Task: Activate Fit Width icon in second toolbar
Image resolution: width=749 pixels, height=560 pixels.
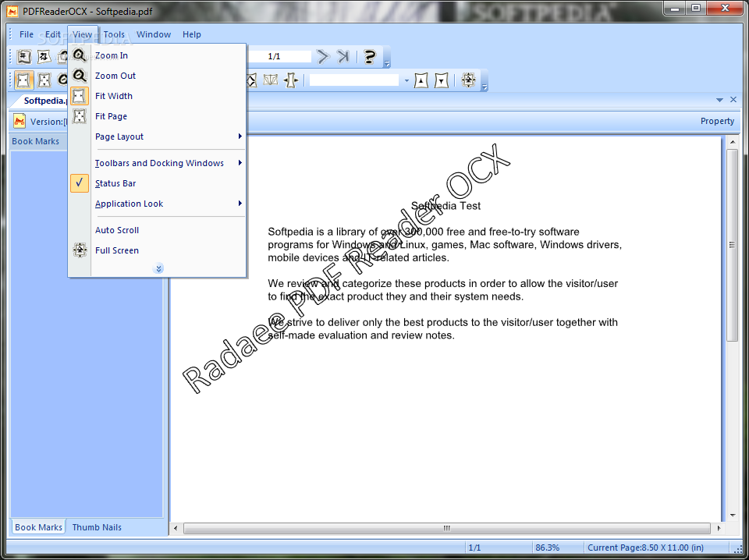Action: tap(24, 80)
